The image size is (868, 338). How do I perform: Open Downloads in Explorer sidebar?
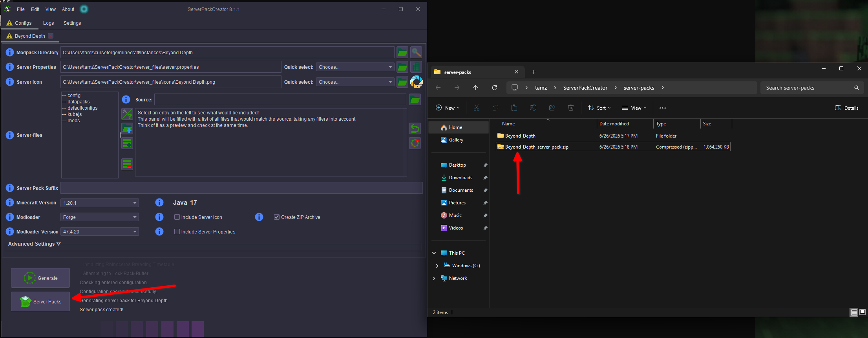point(460,178)
